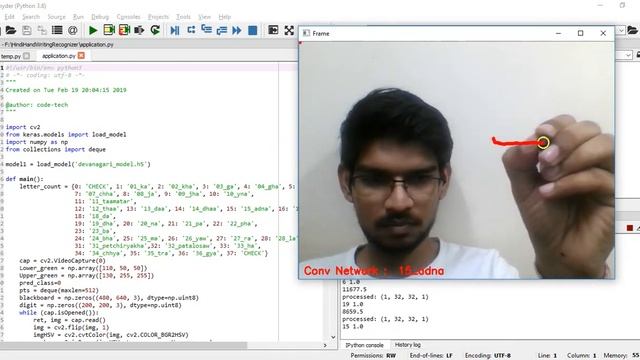Click the 'from collections import deque' line
This screenshot has width=640, height=360.
56,149
